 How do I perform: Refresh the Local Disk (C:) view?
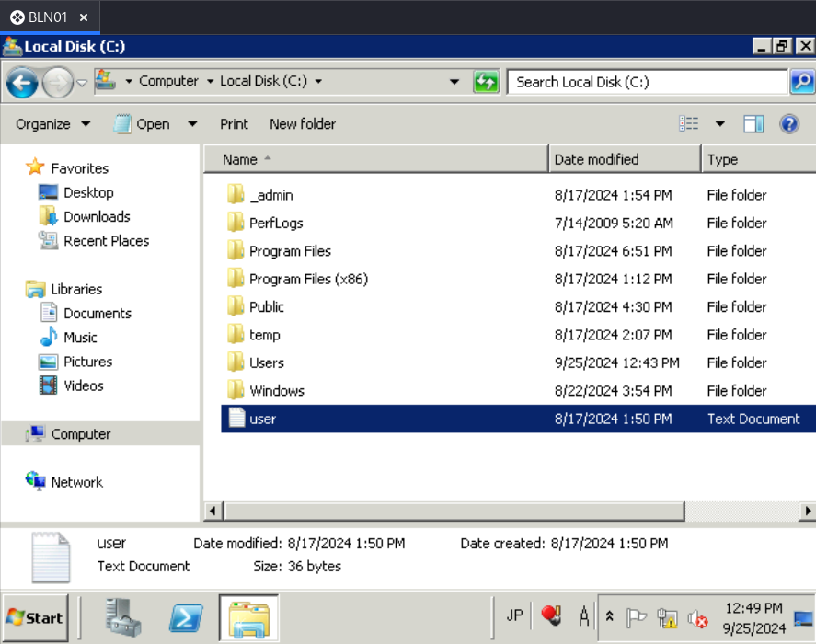pyautogui.click(x=486, y=82)
